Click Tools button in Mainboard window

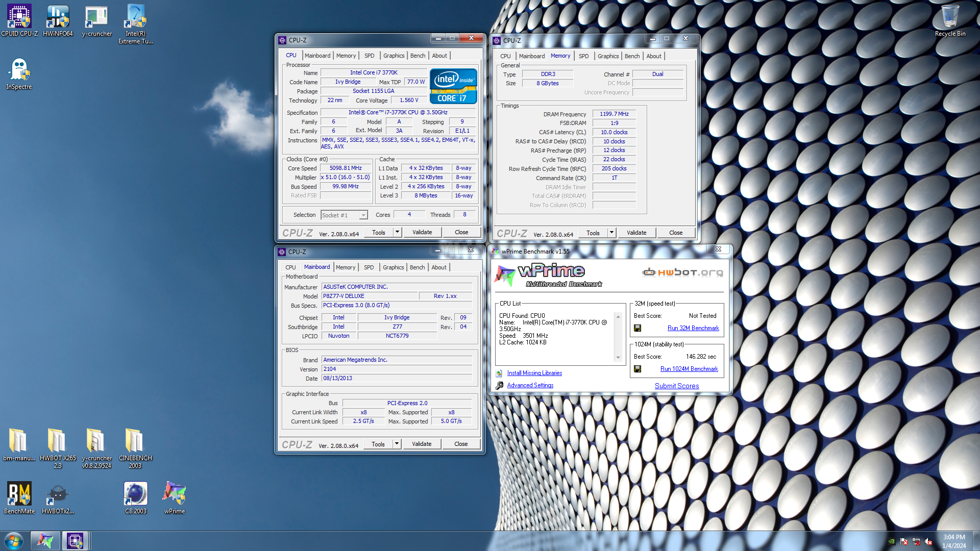tap(378, 444)
